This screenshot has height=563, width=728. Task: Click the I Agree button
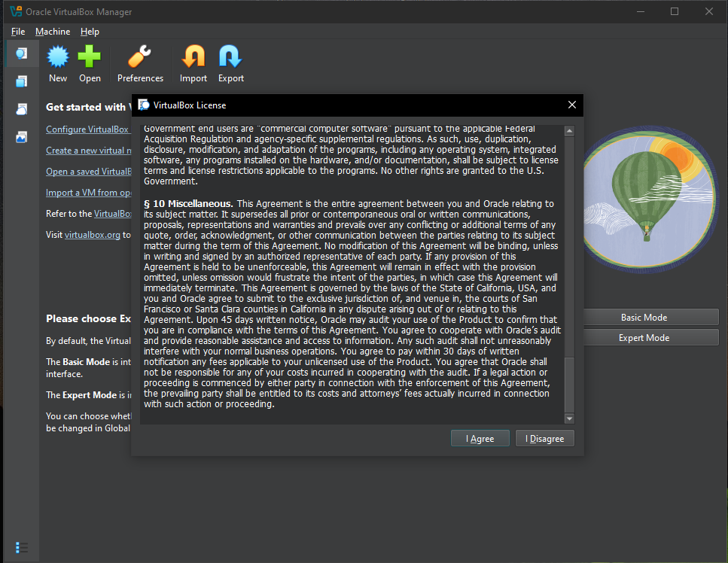pos(480,438)
